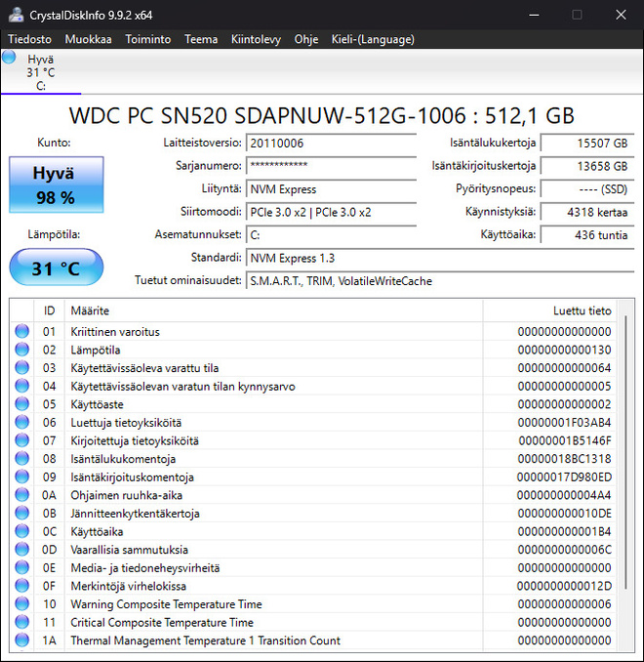The height and width of the screenshot is (662, 644).
Task: Click the Hyvä 98 % health status button
Action: point(57,185)
